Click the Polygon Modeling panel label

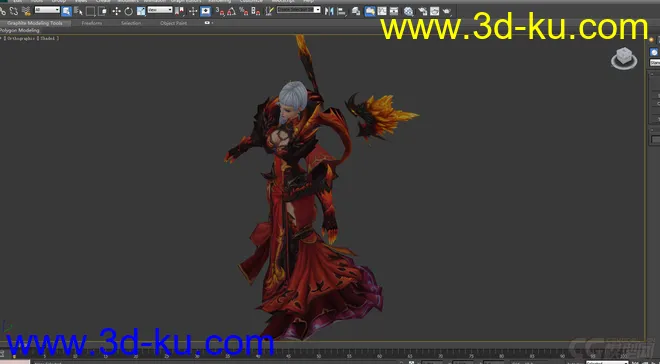19,30
